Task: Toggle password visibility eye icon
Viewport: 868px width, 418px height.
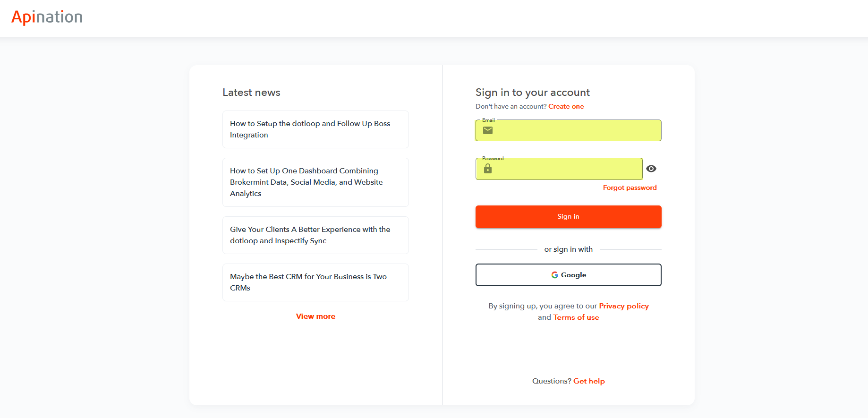Action: [x=651, y=169]
